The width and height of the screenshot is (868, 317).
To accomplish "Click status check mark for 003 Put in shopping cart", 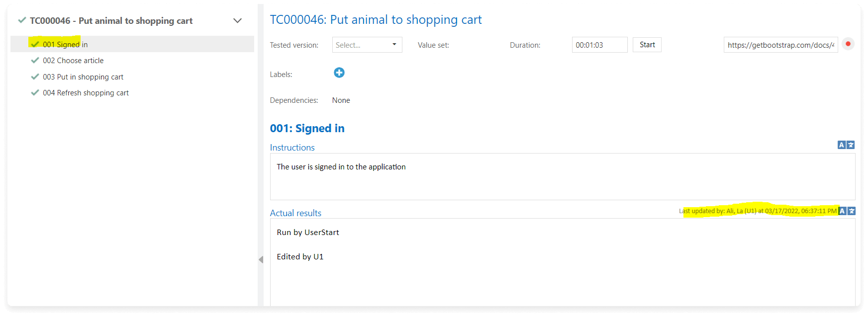I will pyautogui.click(x=35, y=77).
